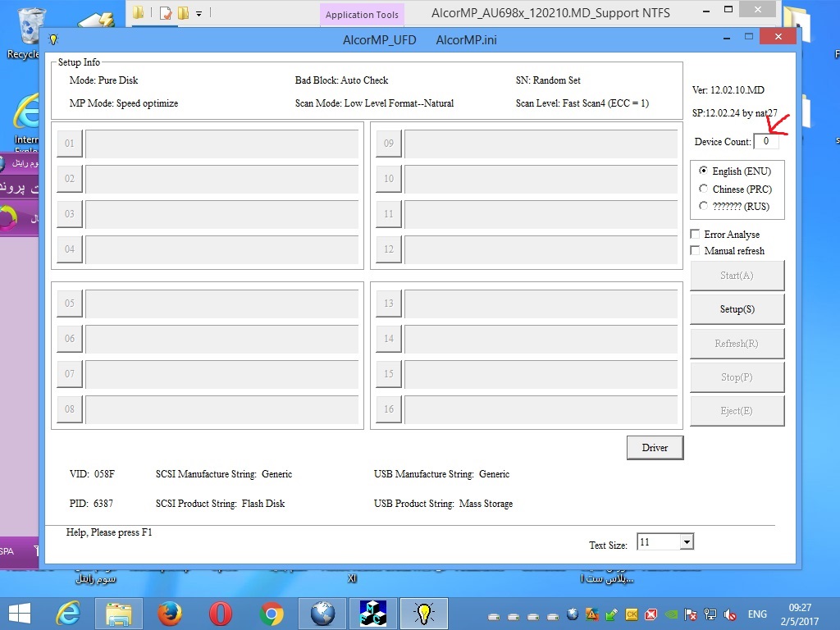The width and height of the screenshot is (840, 630).
Task: Open the NVIDIA tray icon
Action: point(671,614)
